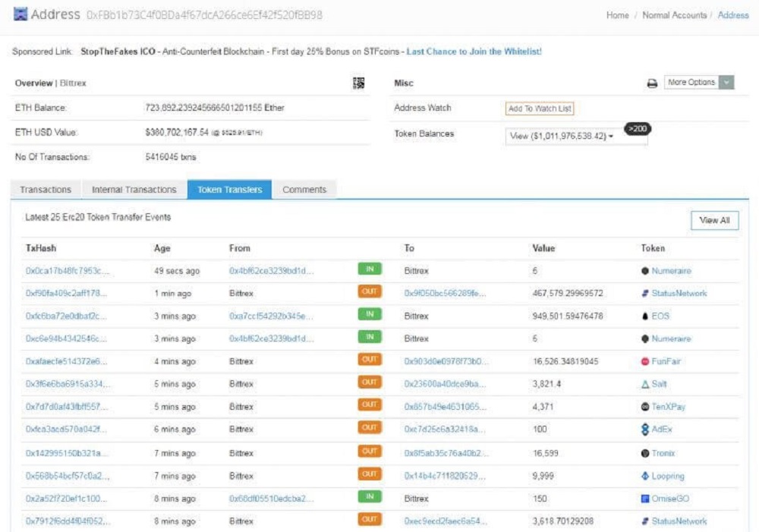The height and width of the screenshot is (532, 759).
Task: Open transaction hash starting 0x142995
Action: coord(67,453)
